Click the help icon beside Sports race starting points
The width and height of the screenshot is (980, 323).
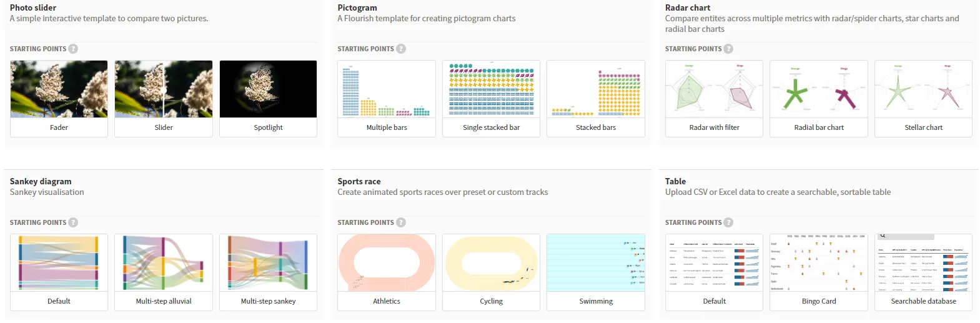coord(401,222)
